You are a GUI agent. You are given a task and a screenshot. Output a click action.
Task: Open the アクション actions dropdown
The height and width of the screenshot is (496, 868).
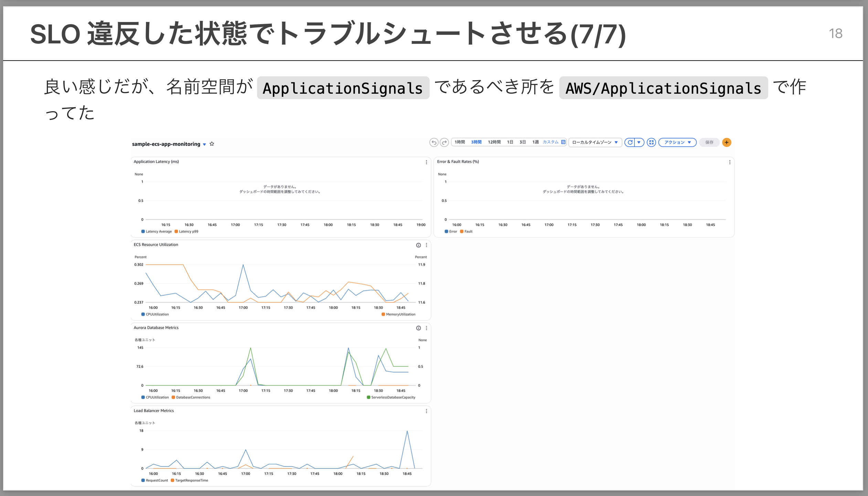(677, 142)
